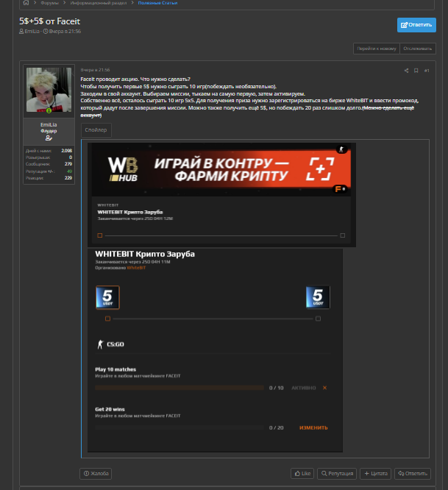The width and height of the screenshot is (448, 490).
Task: Click Play 10 matches mission title
Action: pyautogui.click(x=115, y=369)
